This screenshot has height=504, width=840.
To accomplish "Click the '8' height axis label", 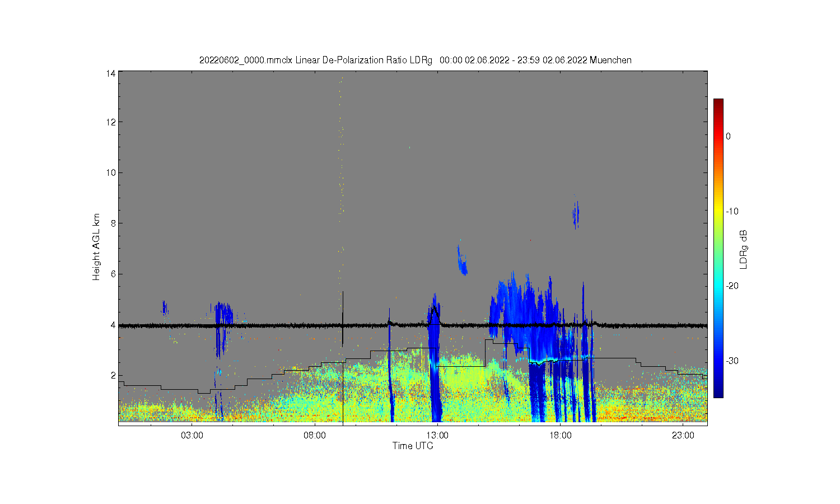I will coord(113,223).
